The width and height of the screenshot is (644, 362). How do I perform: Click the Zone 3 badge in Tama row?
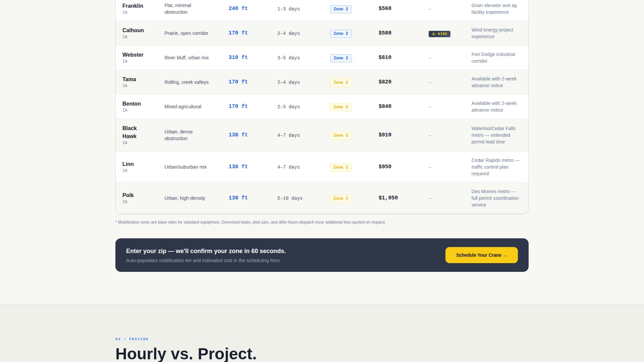click(341, 82)
